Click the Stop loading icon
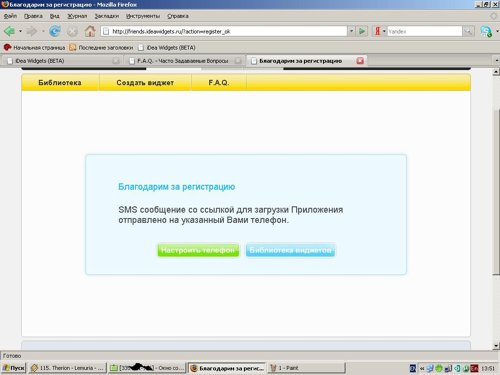This screenshot has width=500, height=375. coord(72,32)
